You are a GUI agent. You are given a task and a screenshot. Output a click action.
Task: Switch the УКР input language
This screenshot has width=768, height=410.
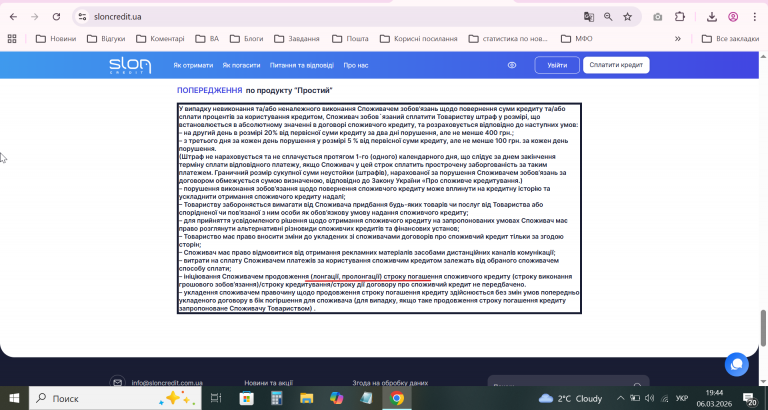coord(684,398)
